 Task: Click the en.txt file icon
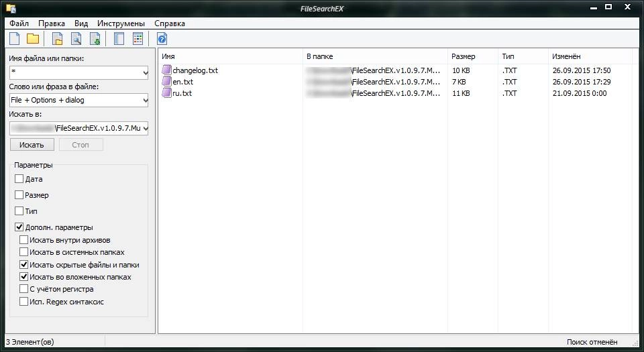click(166, 82)
